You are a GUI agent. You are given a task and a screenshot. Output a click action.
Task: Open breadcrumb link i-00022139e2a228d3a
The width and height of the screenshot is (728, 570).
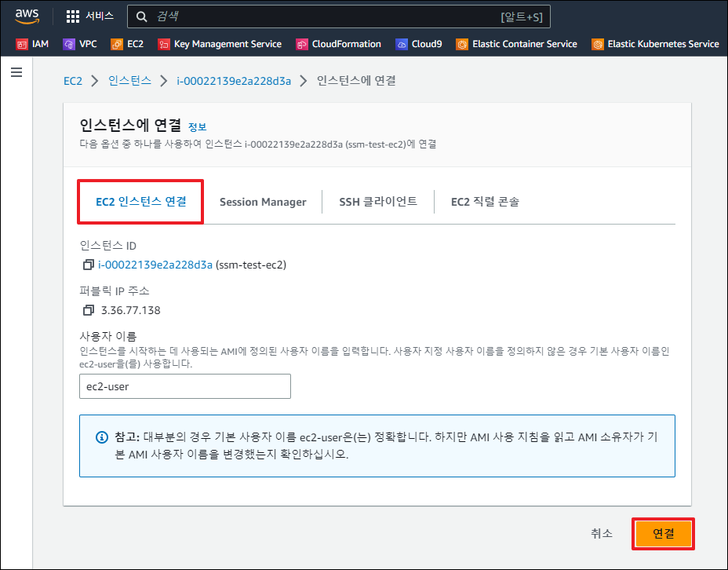(x=234, y=82)
